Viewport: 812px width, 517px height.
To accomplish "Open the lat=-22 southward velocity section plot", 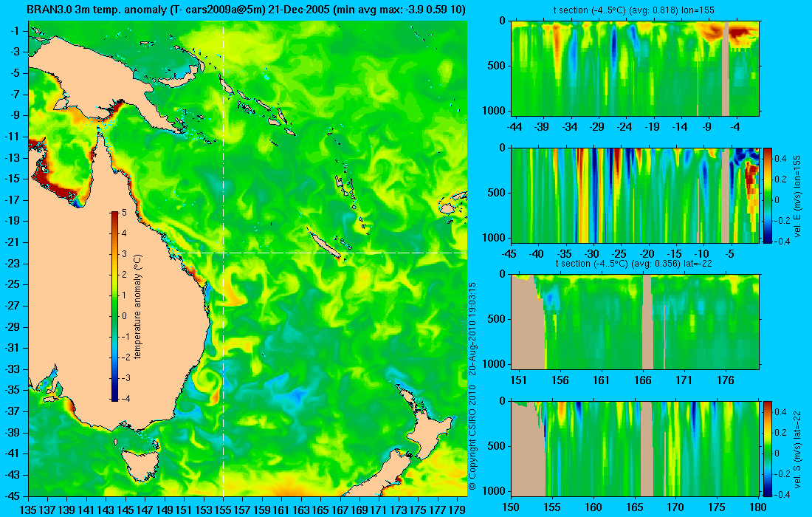I will click(x=635, y=448).
